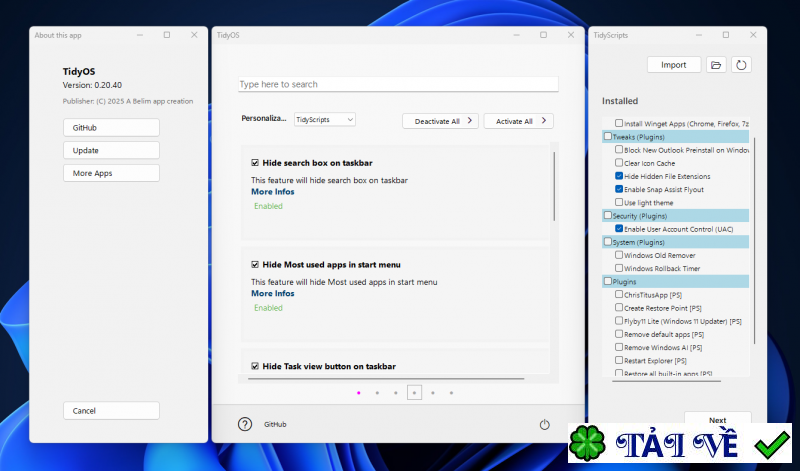Focus the Type here to search field
This screenshot has height=471, width=800.
pos(398,84)
